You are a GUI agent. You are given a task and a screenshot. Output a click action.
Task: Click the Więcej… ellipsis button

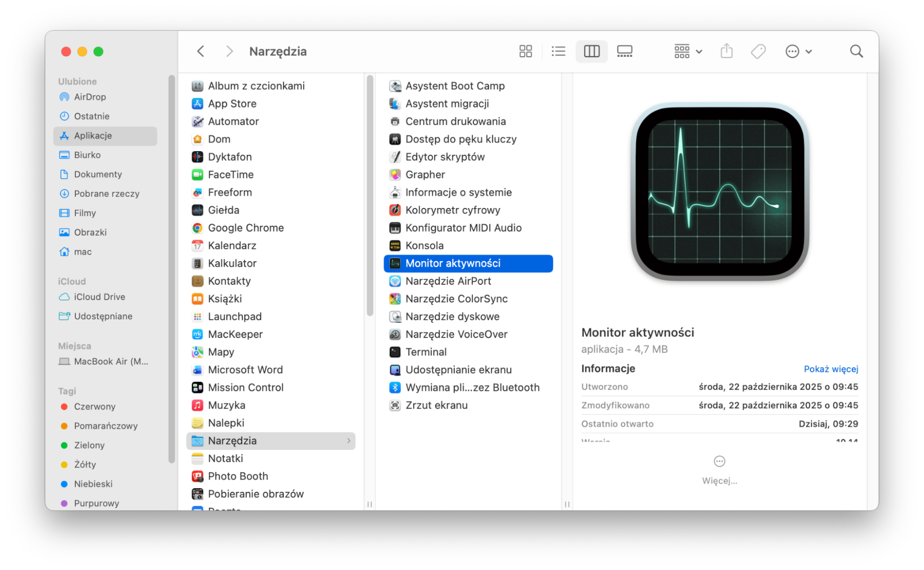[719, 461]
